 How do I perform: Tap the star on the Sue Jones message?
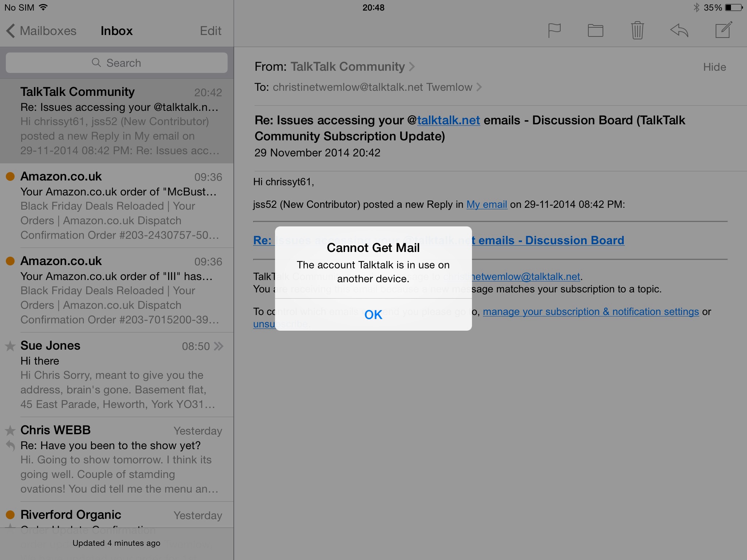pos(10,346)
